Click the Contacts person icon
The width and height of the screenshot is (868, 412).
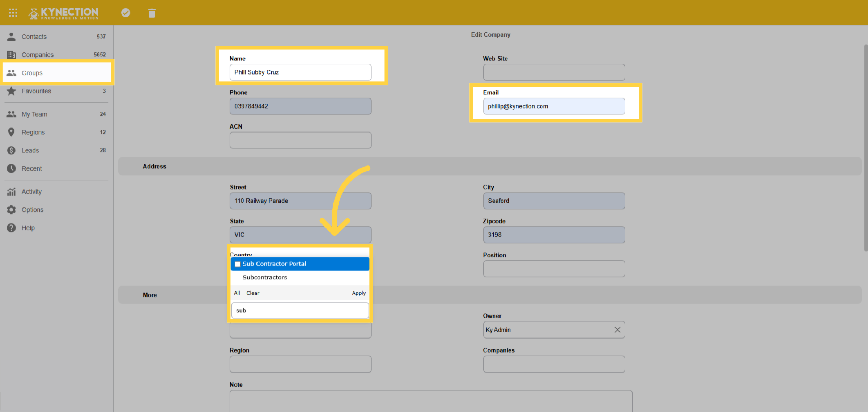(x=11, y=37)
